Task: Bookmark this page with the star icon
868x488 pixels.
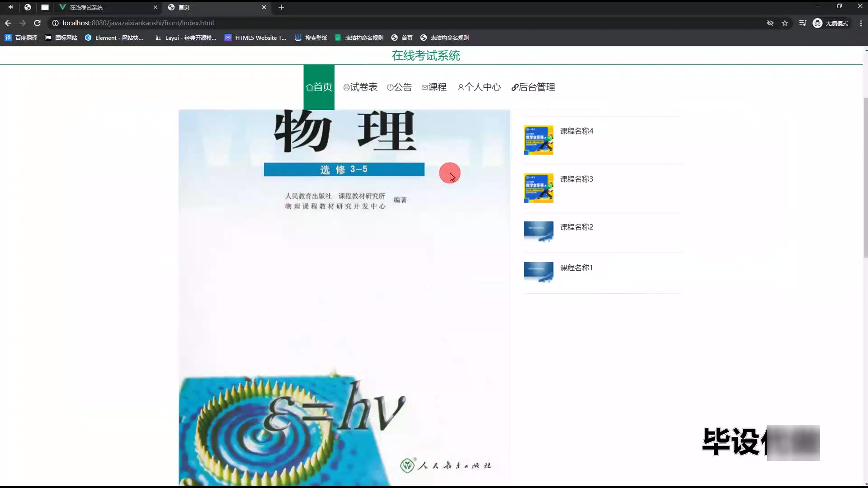Action: [x=785, y=23]
